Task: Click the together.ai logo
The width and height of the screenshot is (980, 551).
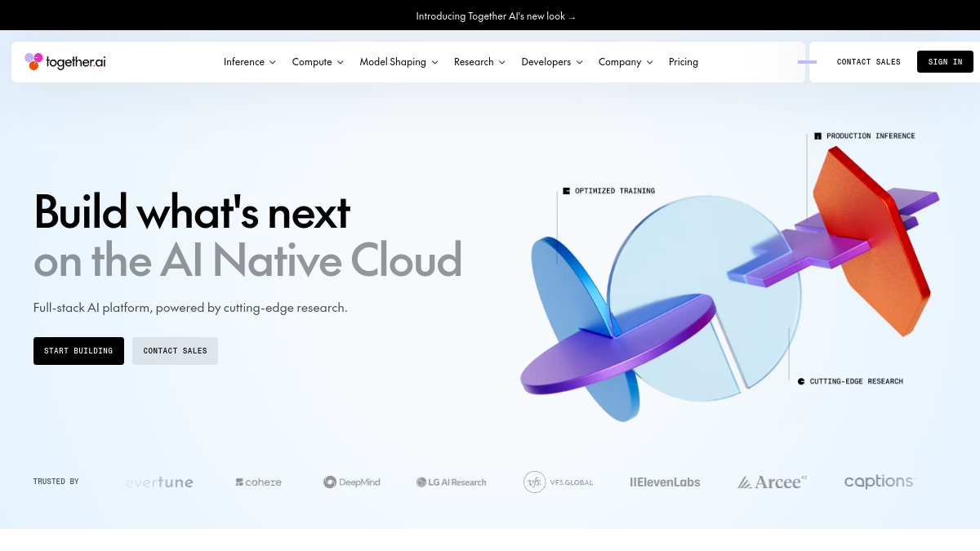Action: click(65, 62)
